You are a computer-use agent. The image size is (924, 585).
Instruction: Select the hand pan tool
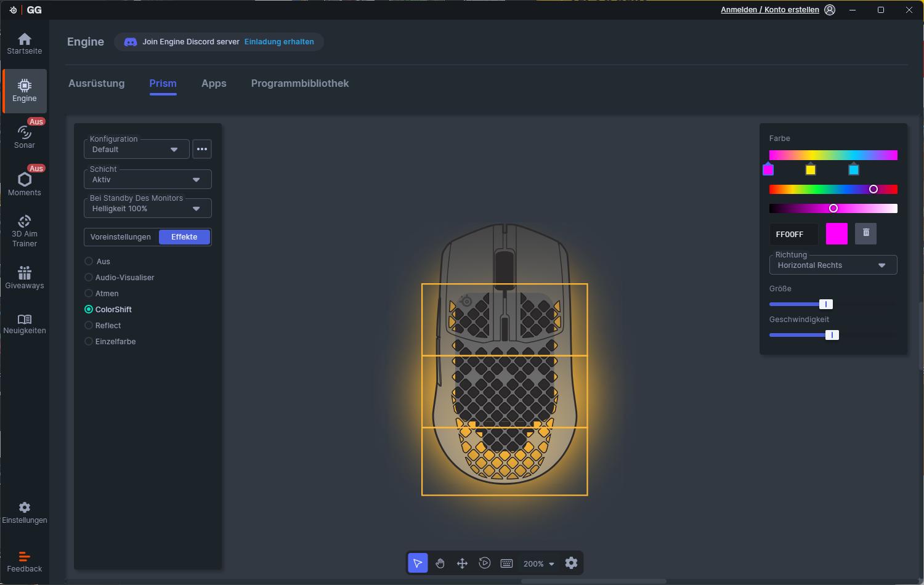tap(440, 563)
